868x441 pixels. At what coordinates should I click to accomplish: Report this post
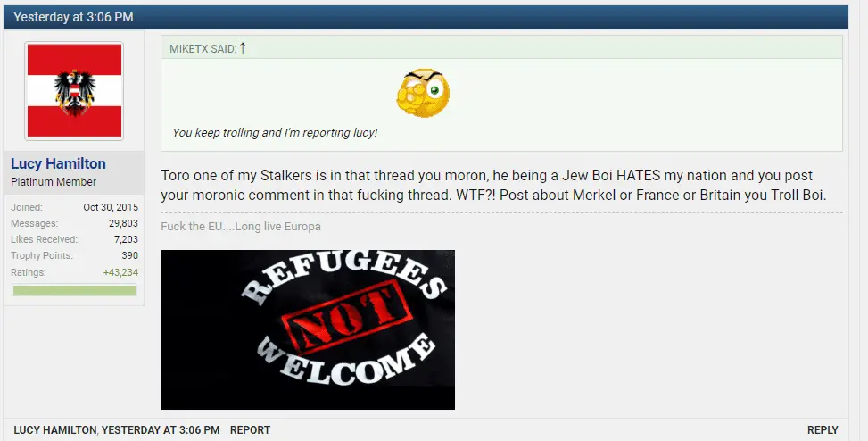[x=250, y=430]
